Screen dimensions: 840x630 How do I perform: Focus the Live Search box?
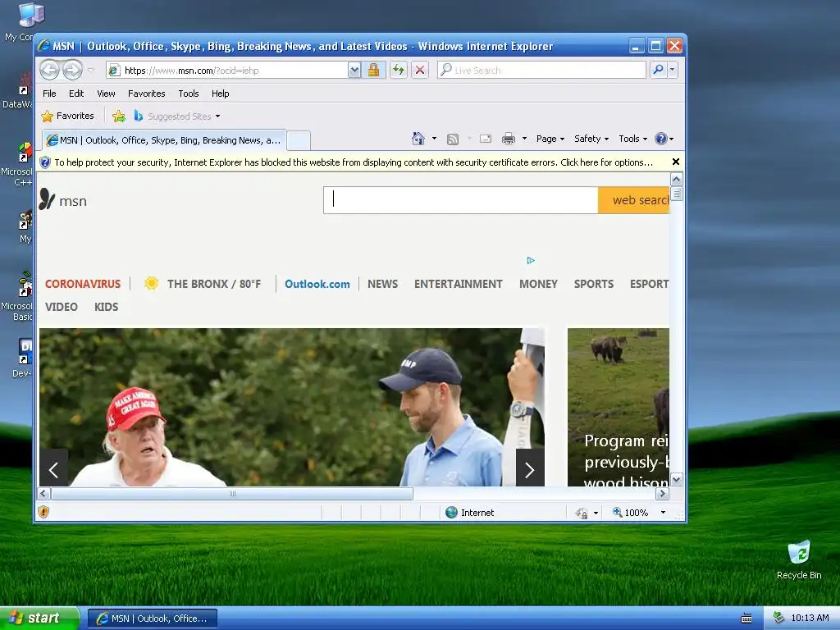(x=541, y=71)
